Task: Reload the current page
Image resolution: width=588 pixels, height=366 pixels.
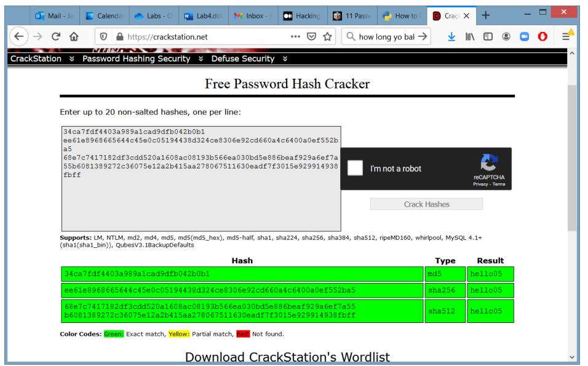Action: coord(56,36)
